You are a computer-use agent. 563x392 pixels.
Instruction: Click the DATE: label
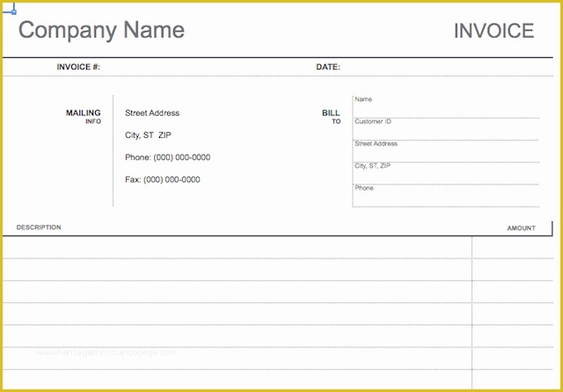tap(328, 67)
